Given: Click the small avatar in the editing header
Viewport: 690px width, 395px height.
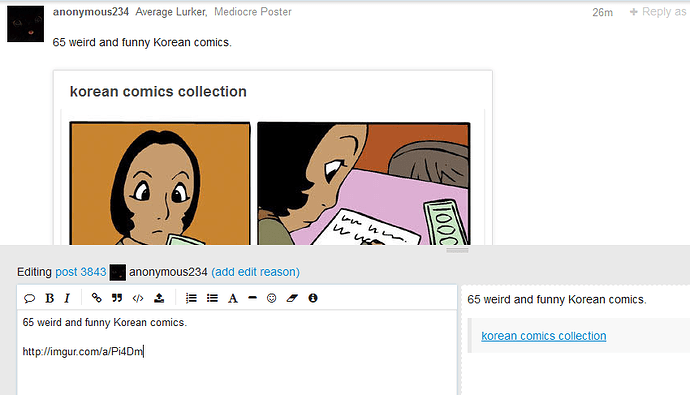Looking at the screenshot, I should point(117,272).
